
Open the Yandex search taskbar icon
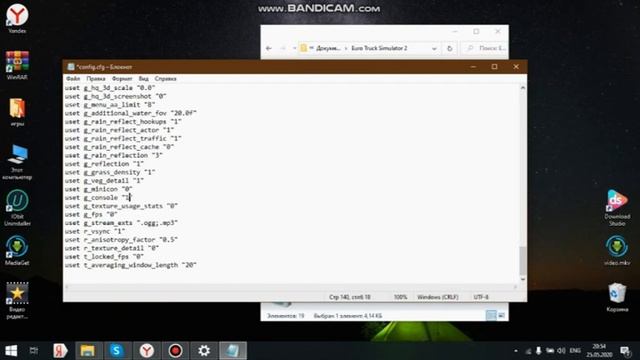click(60, 351)
